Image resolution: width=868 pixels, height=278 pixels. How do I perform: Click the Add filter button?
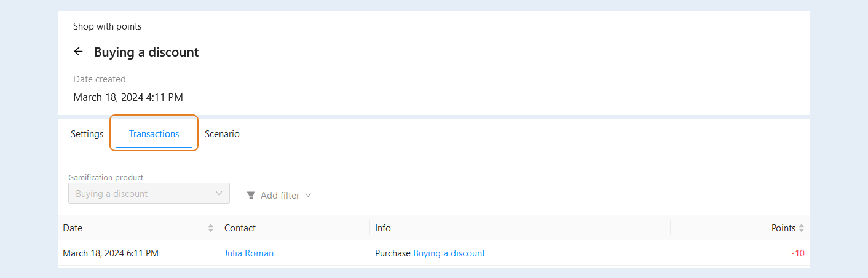click(279, 195)
